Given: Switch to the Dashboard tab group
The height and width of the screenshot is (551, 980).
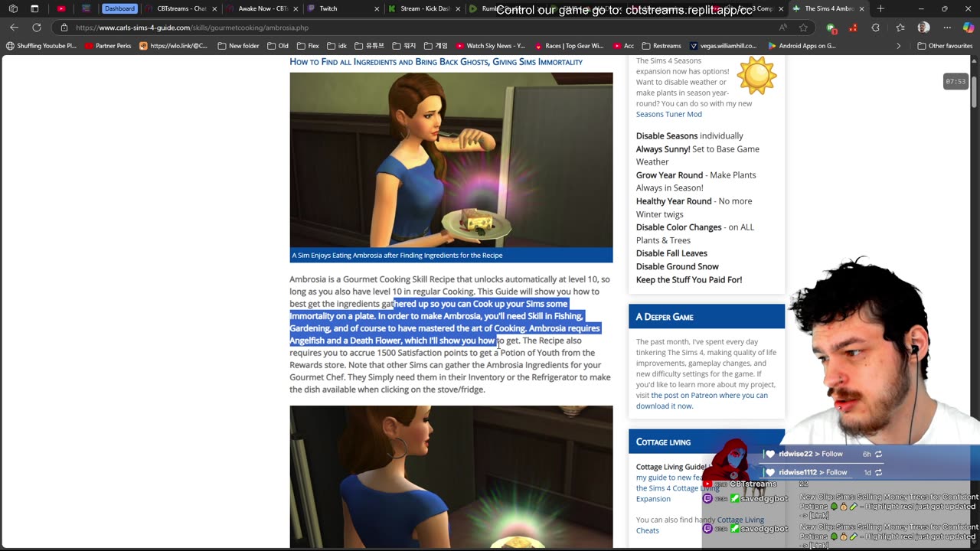Looking at the screenshot, I should [x=119, y=8].
